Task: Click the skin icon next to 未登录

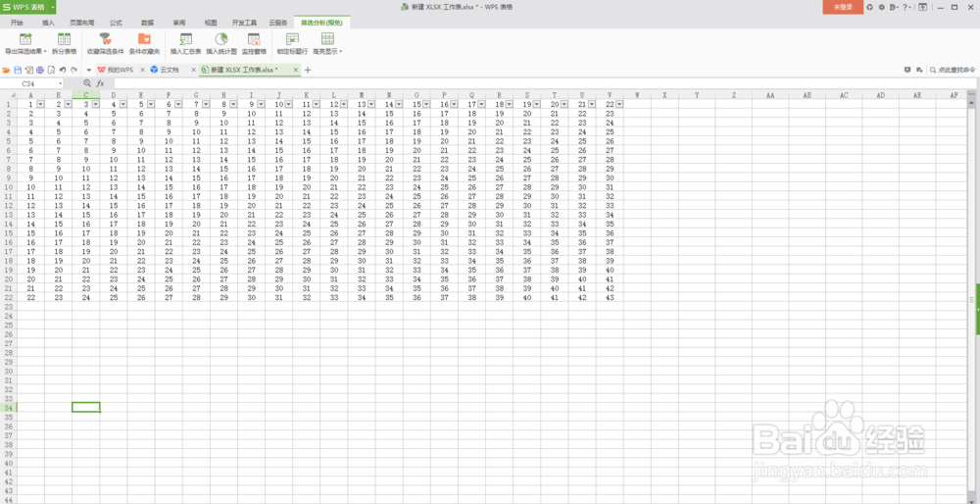Action: click(869, 7)
